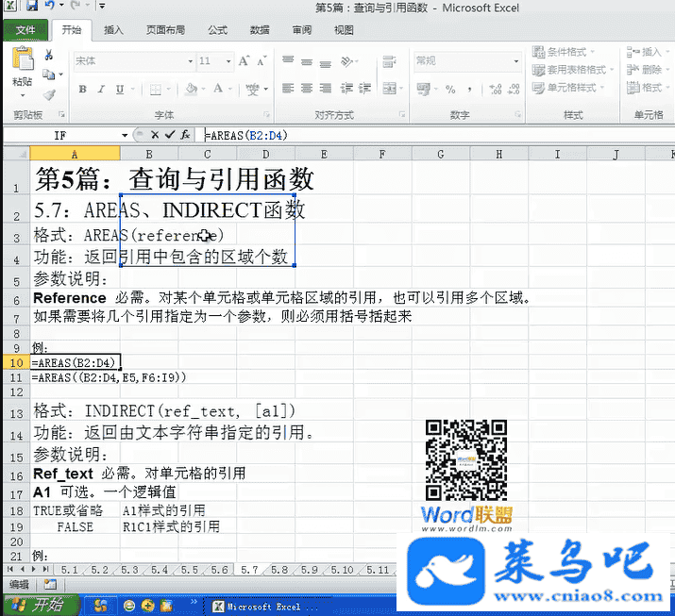Toggle Italic formatting
This screenshot has height=616, width=675.
[x=100, y=90]
